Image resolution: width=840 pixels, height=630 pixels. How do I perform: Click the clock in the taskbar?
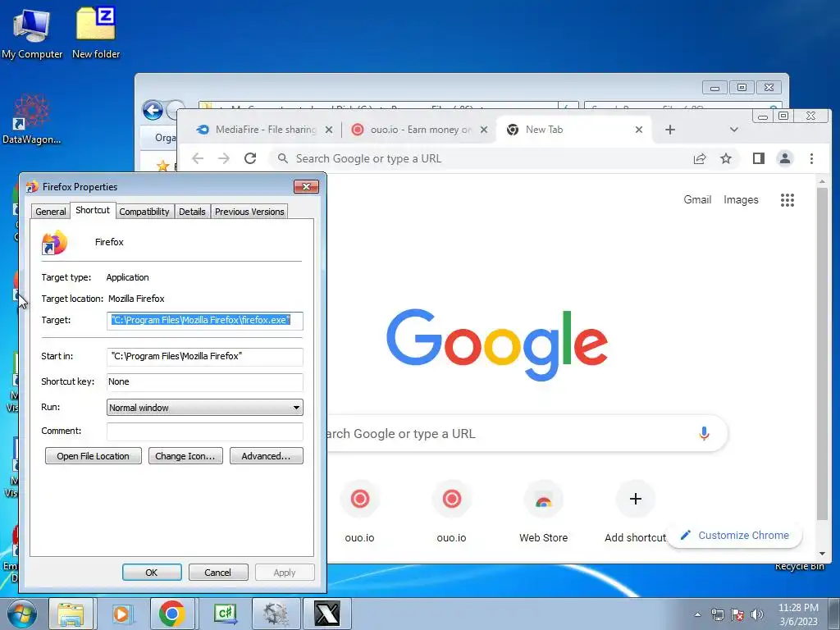pos(798,614)
